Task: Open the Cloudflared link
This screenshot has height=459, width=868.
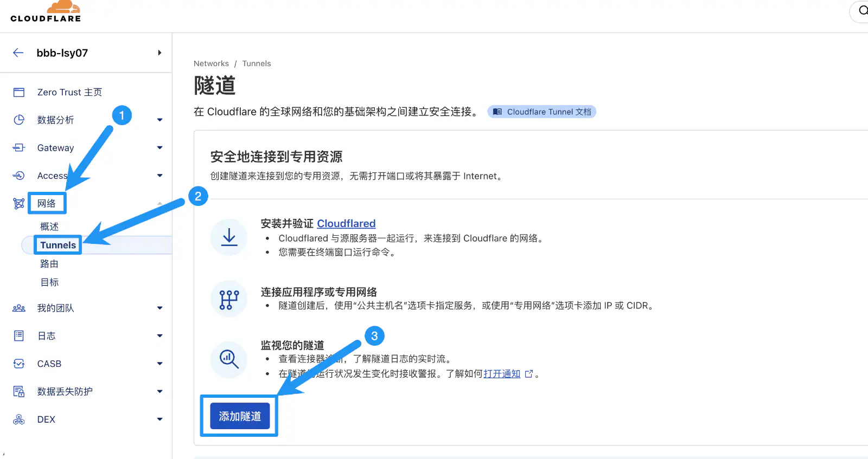Action: (x=346, y=223)
